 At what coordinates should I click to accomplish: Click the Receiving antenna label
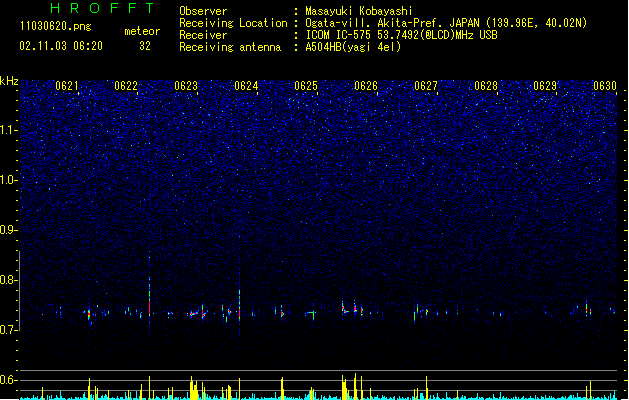(x=230, y=47)
